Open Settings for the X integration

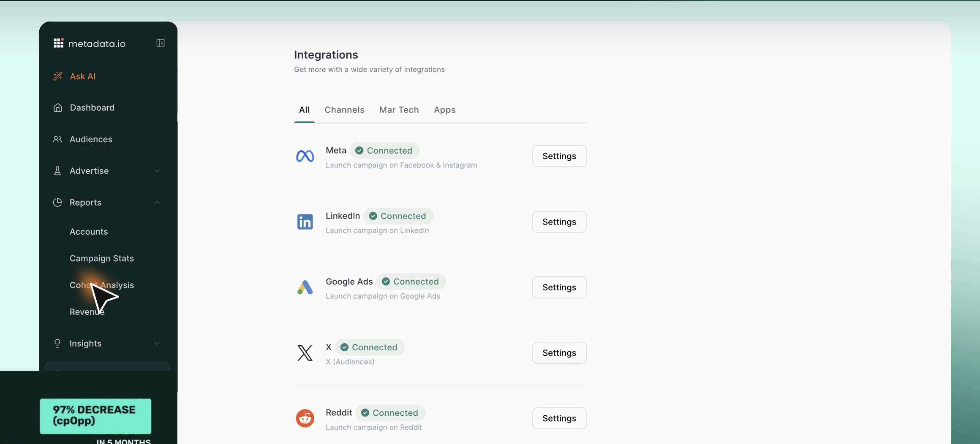pyautogui.click(x=559, y=352)
